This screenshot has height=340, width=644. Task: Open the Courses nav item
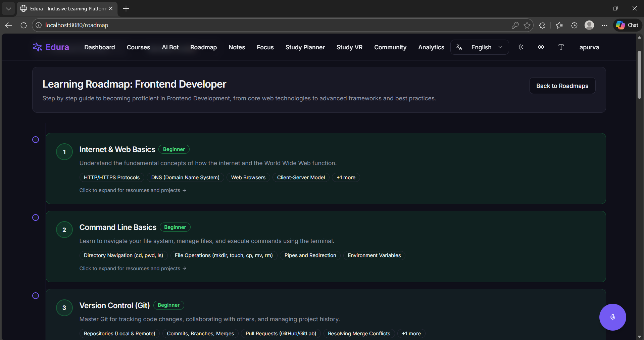[138, 47]
